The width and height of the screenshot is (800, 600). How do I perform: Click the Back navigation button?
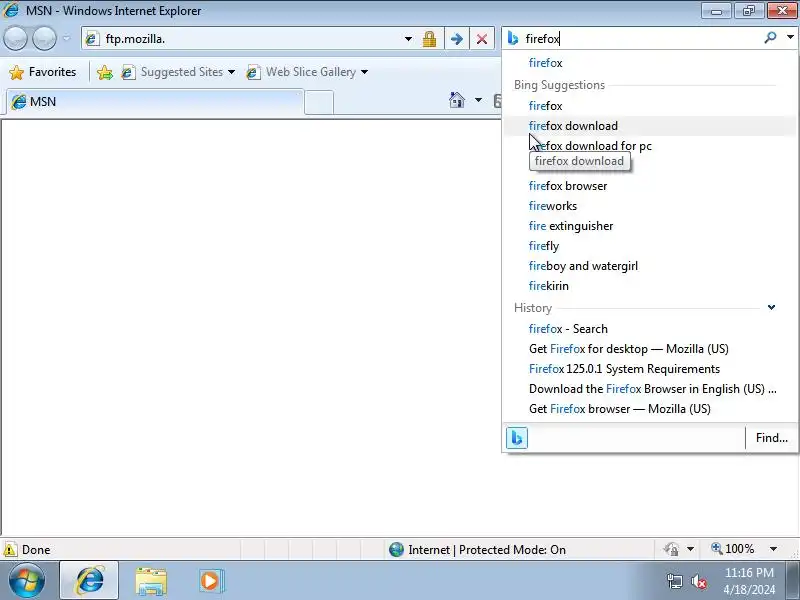[x=15, y=39]
